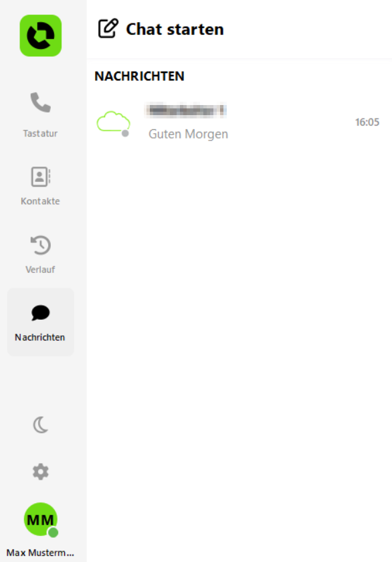392x562 pixels.
Task: Open settings via the gear icon
Action: (41, 472)
